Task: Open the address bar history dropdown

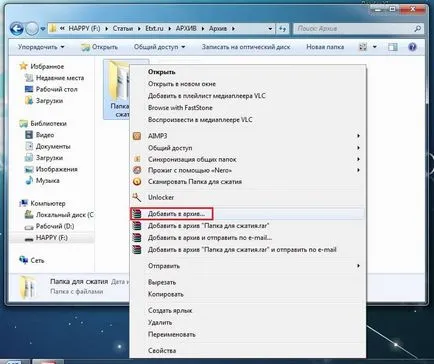Action: [270, 29]
